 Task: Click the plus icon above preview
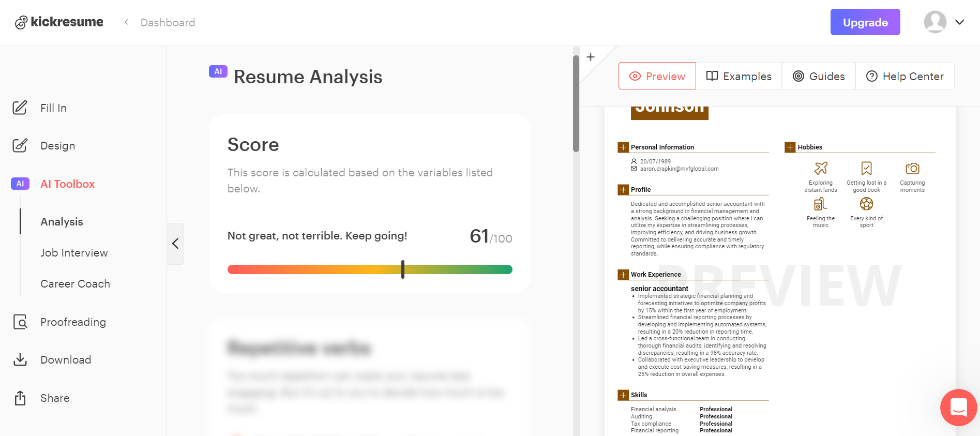click(x=591, y=57)
